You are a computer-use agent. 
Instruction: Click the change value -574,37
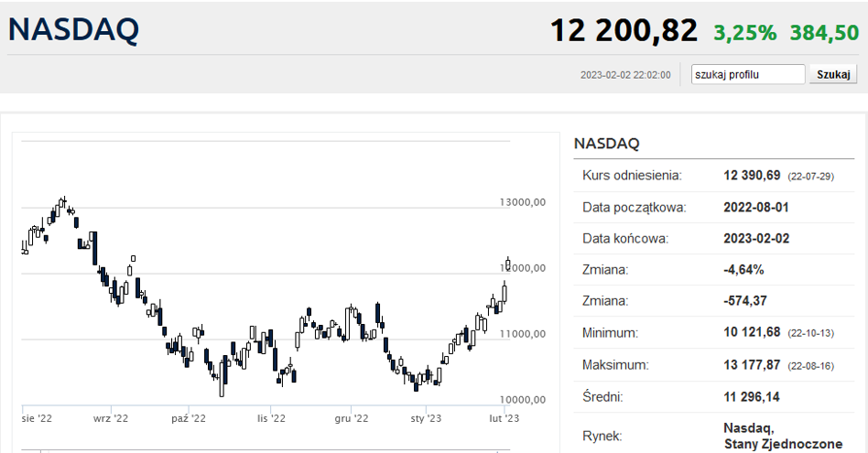pyautogui.click(x=745, y=301)
